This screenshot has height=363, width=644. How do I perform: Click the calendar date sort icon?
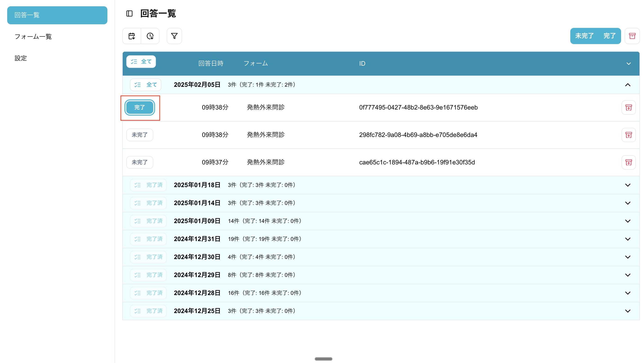(x=132, y=36)
